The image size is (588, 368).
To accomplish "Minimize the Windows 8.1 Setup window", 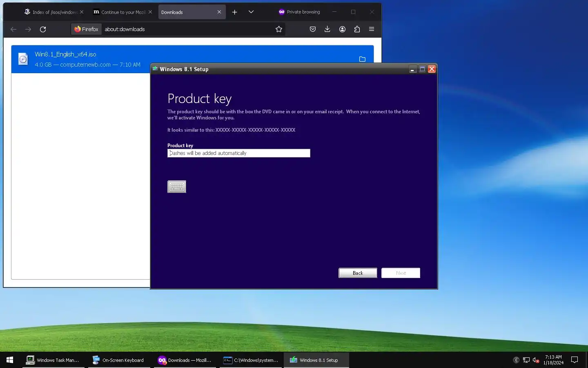I will click(412, 69).
